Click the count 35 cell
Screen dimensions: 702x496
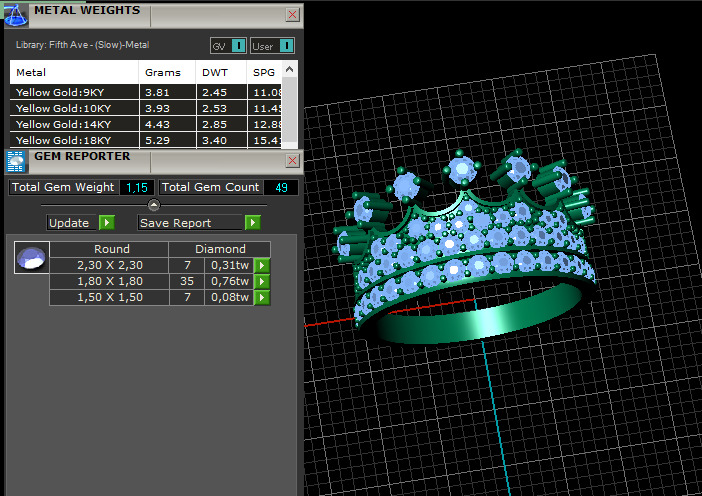187,282
